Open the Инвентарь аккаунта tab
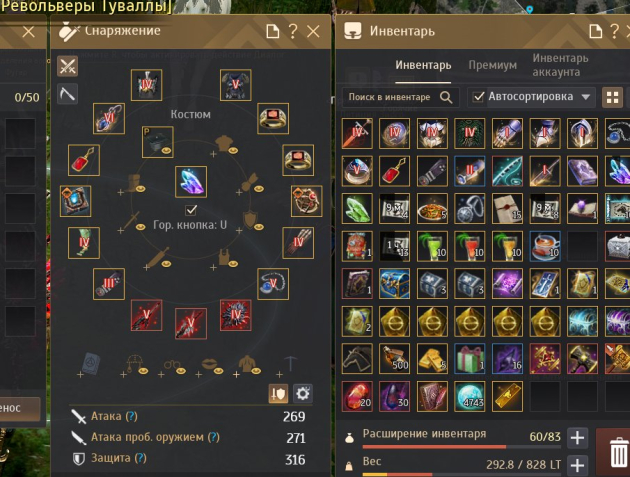 click(x=560, y=65)
